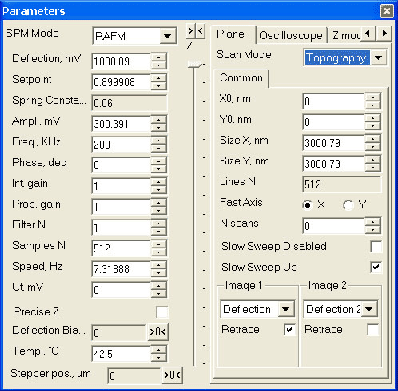The image size is (398, 391).
Task: Click the Temp °C input field
Action: 121,354
